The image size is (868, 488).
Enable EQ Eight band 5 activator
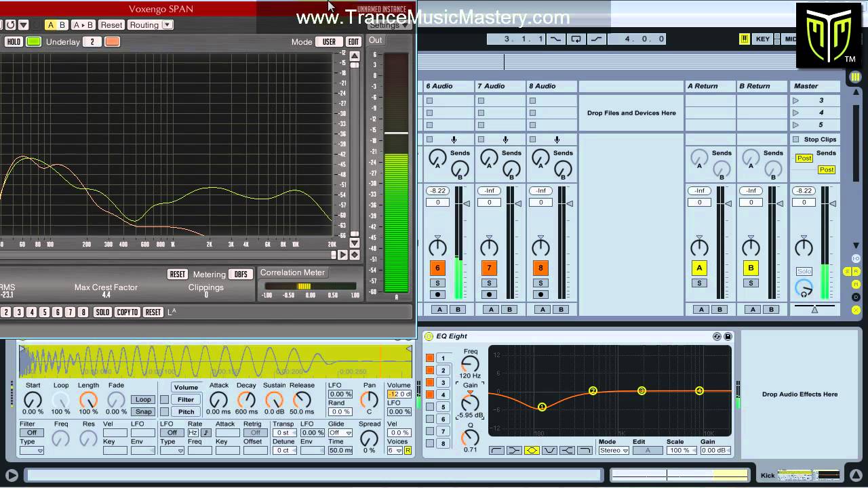[430, 407]
